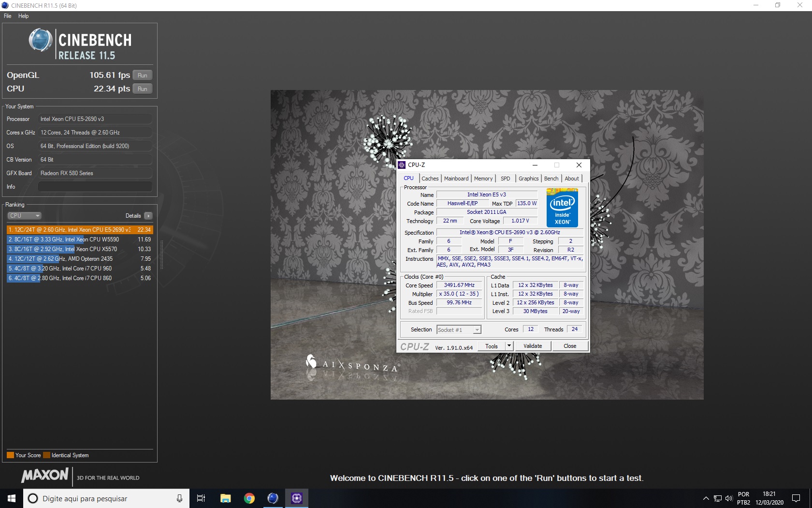Select ranking entry Intel Xeon CPU W5590
Image resolution: width=812 pixels, height=508 pixels.
point(80,239)
